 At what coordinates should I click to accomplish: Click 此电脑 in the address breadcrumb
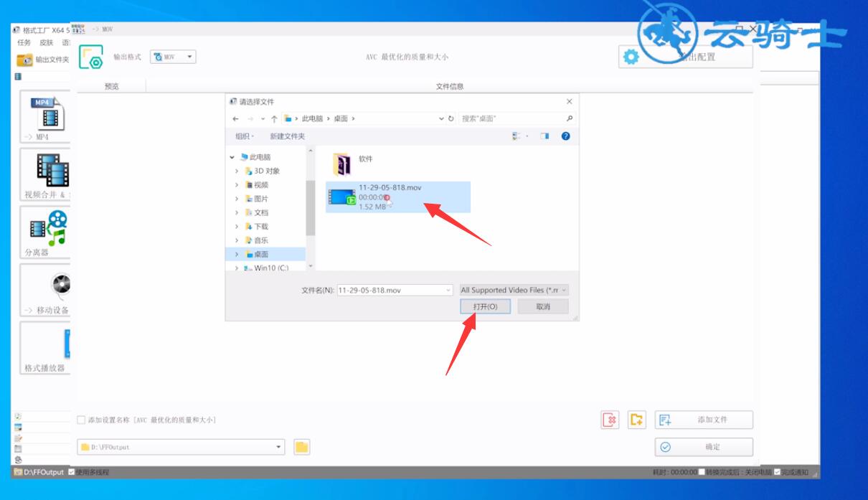point(312,118)
